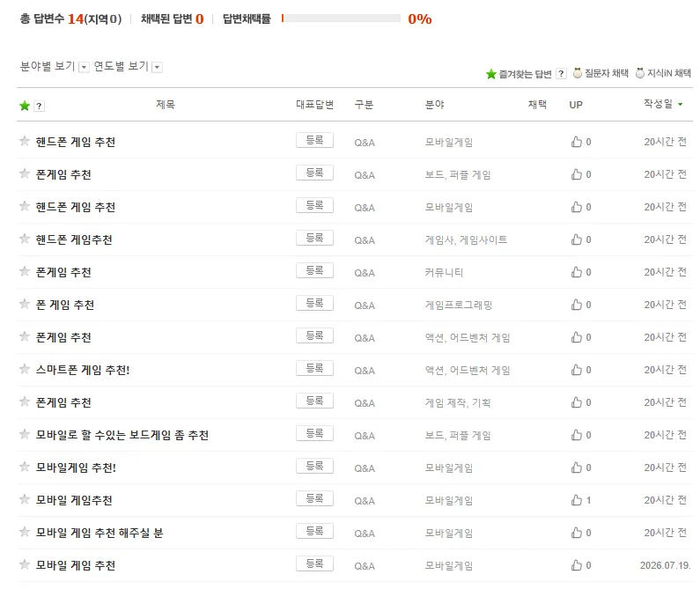The width and height of the screenshot is (700, 589).
Task: Click the 질문자 채택 medal icon
Action: click(578, 73)
